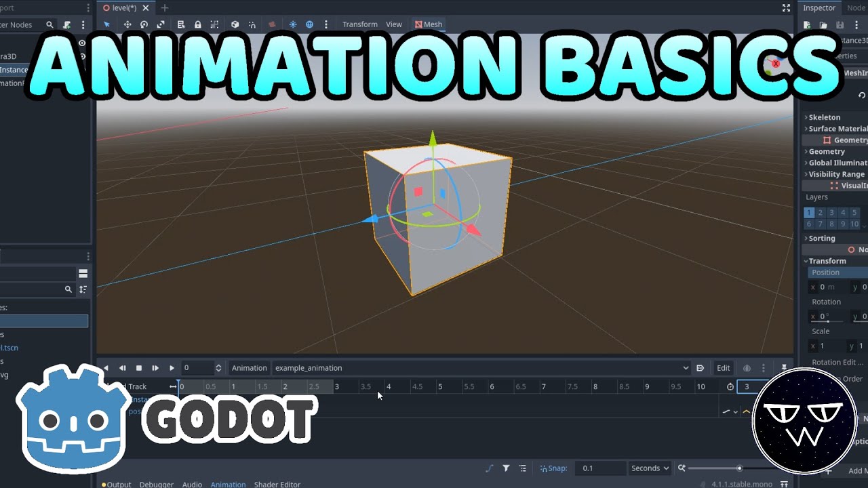
Task: Switch to the Inspector tab
Action: [819, 8]
